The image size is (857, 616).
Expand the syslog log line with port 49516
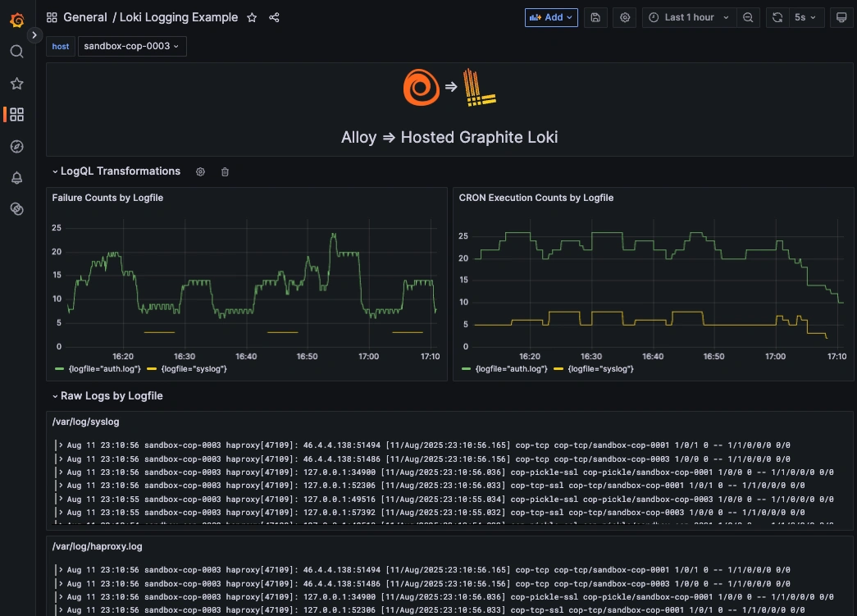pos(60,499)
